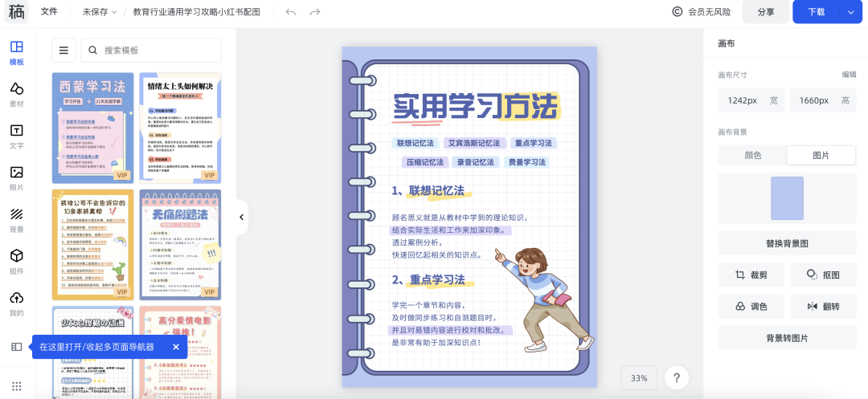Viewport: 868px width, 399px height.
Task: Expand the 未保存 dropdown
Action: 100,11
